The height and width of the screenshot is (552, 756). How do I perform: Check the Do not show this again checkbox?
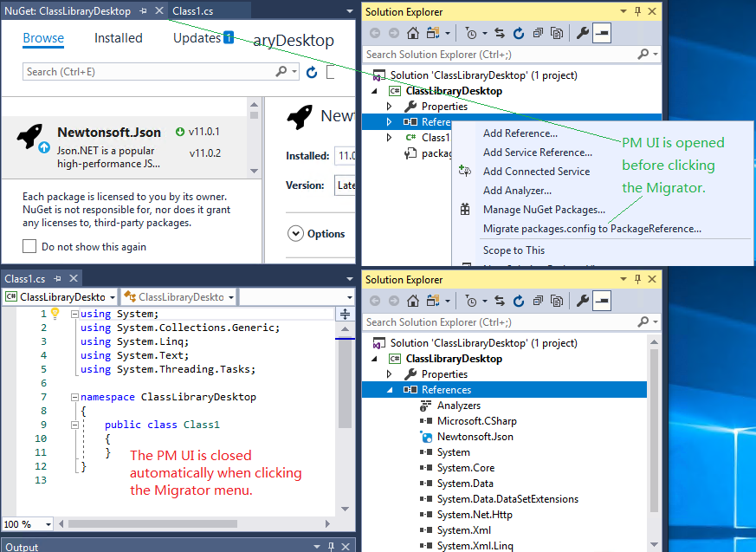[29, 245]
